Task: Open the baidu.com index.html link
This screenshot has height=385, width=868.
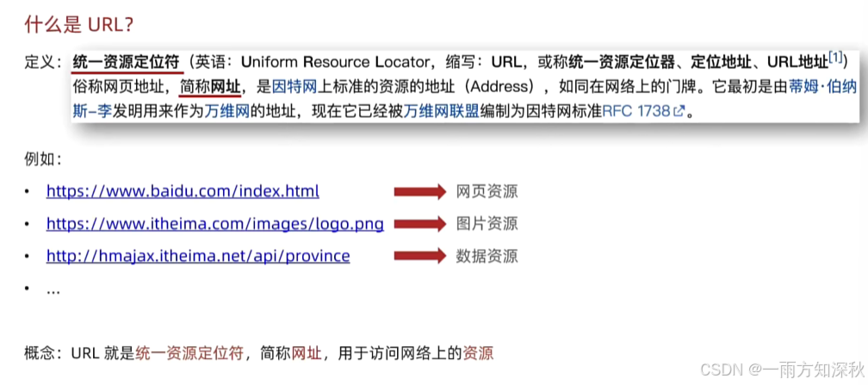Action: pyautogui.click(x=183, y=192)
